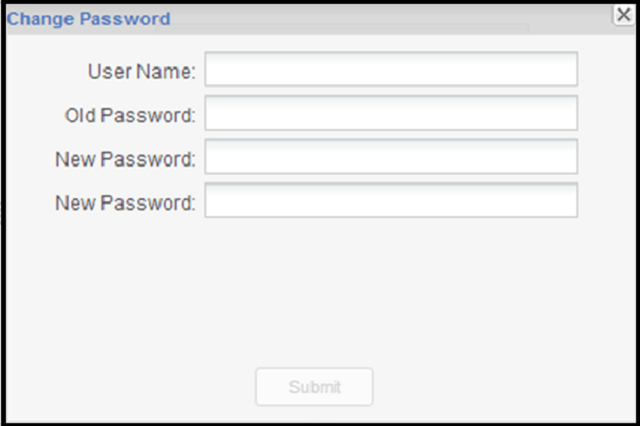Focus the Old Password text box
This screenshot has height=426, width=640.
[391, 114]
